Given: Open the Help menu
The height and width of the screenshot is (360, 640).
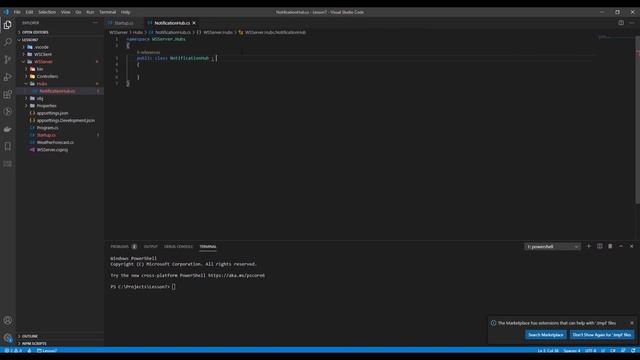Looking at the screenshot, I should pyautogui.click(x=125, y=12).
